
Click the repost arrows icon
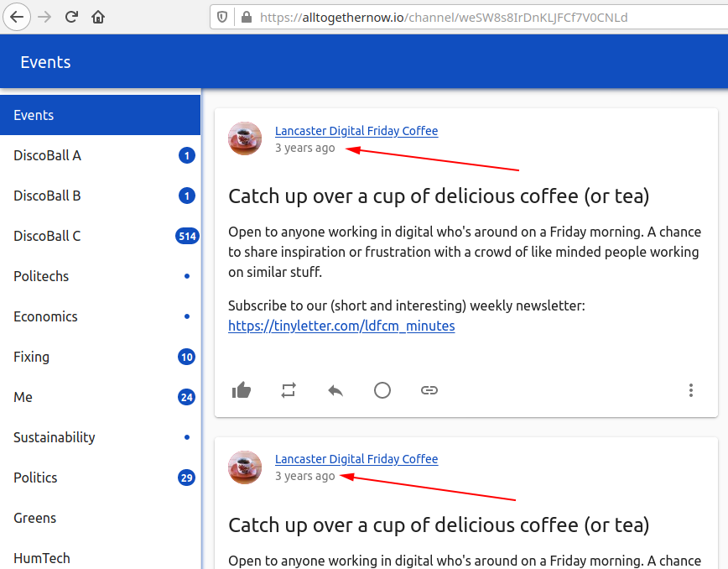pyautogui.click(x=289, y=390)
